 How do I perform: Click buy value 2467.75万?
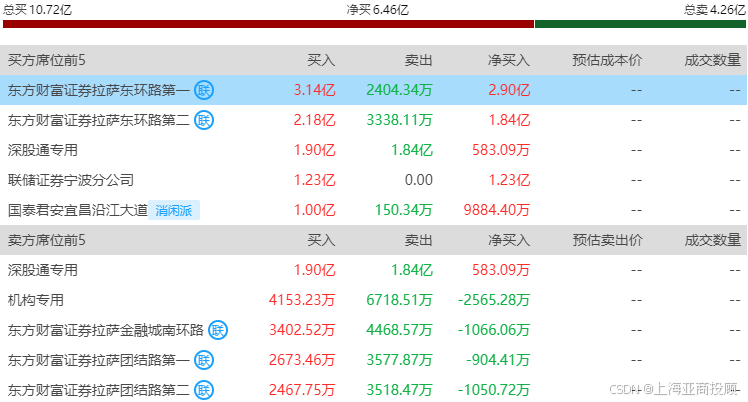(302, 390)
